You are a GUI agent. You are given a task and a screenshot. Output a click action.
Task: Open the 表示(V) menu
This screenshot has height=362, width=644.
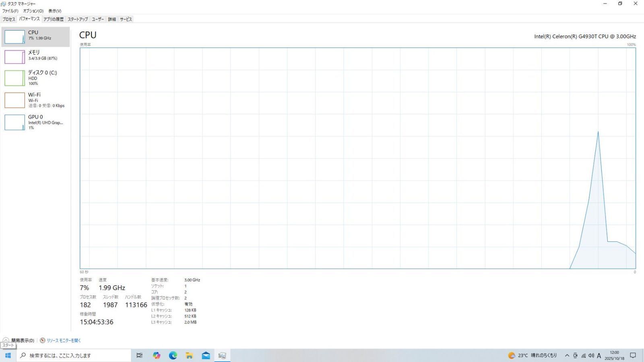pyautogui.click(x=55, y=11)
